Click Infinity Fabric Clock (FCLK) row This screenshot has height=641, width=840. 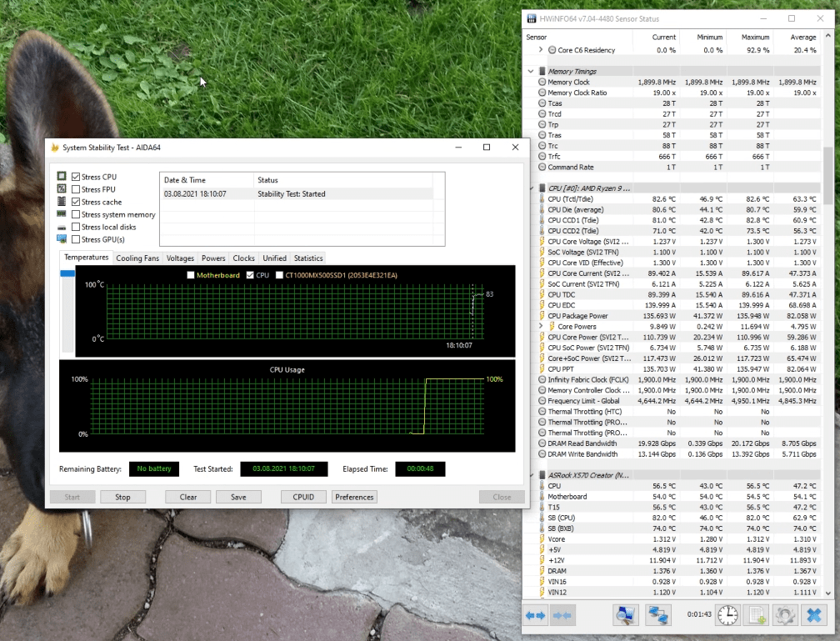tap(677, 379)
